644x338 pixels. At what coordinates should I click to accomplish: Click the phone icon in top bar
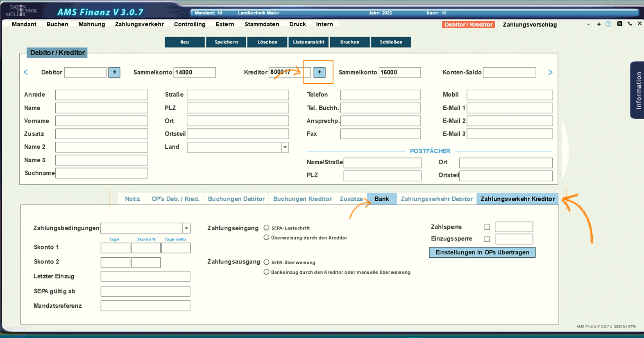click(630, 24)
